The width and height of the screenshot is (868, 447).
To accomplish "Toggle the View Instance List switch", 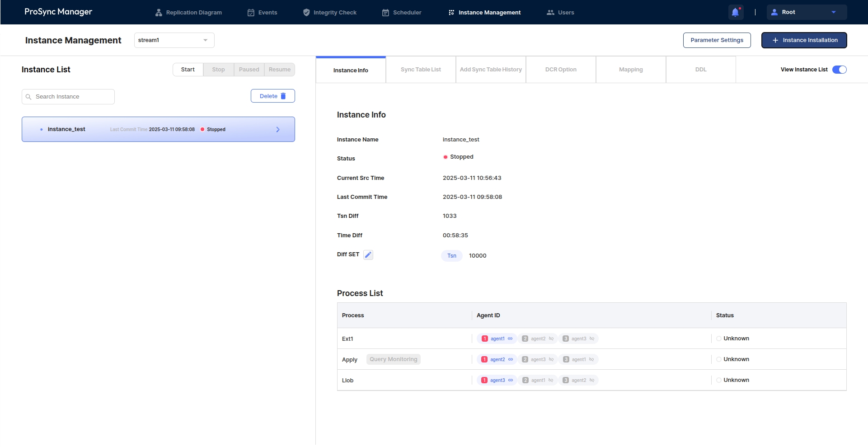I will 839,70.
